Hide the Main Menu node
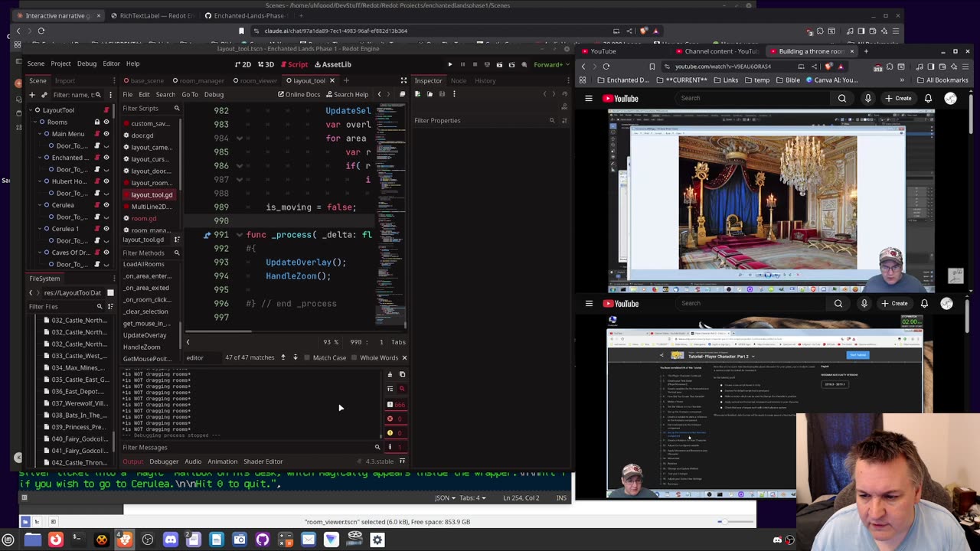 106,134
